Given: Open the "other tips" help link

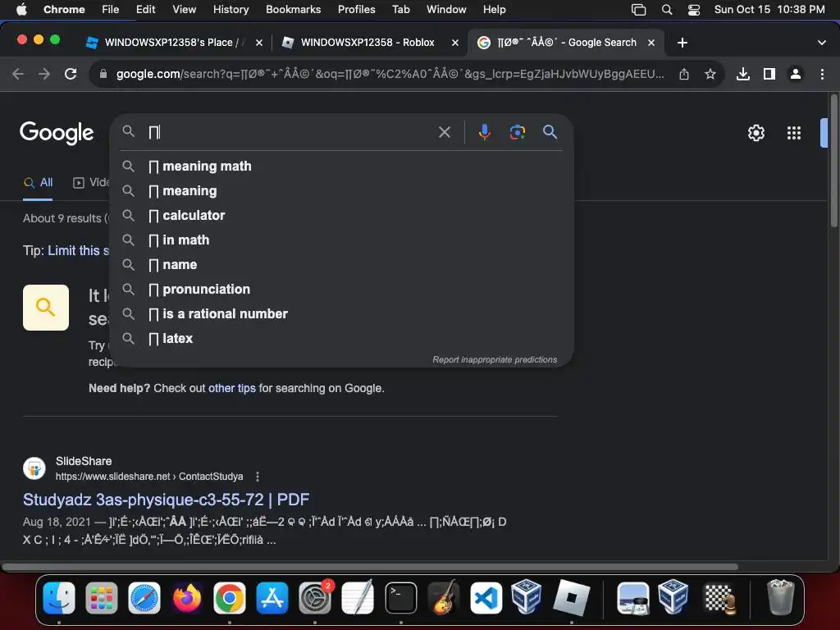Looking at the screenshot, I should (232, 388).
